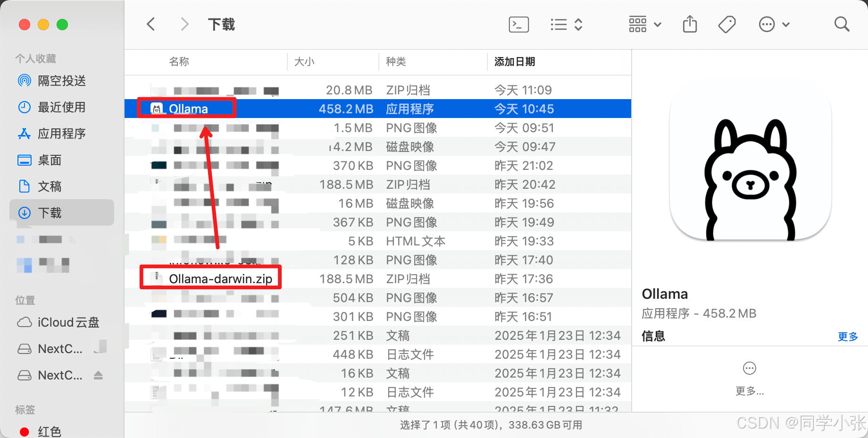Screen dimensions: 868x438
Task: Click the blue 更多 link beside 信息
Action: (x=848, y=336)
